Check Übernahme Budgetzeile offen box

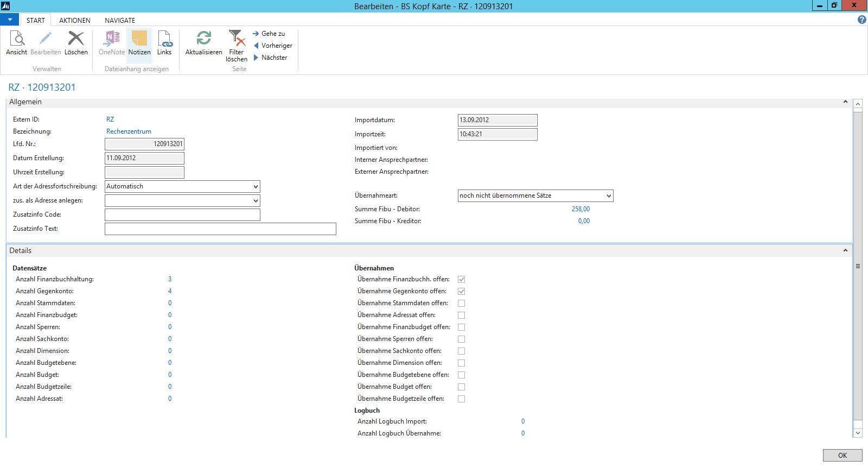461,399
